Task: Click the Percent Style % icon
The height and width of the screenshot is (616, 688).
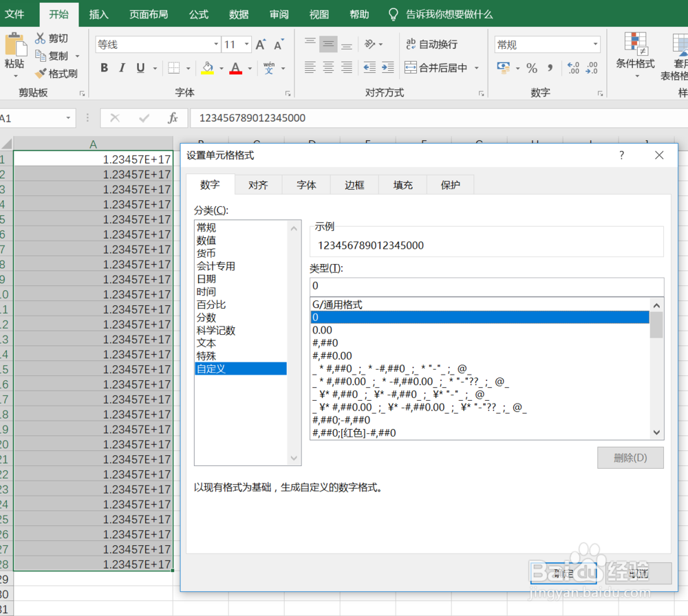Action: coord(533,68)
